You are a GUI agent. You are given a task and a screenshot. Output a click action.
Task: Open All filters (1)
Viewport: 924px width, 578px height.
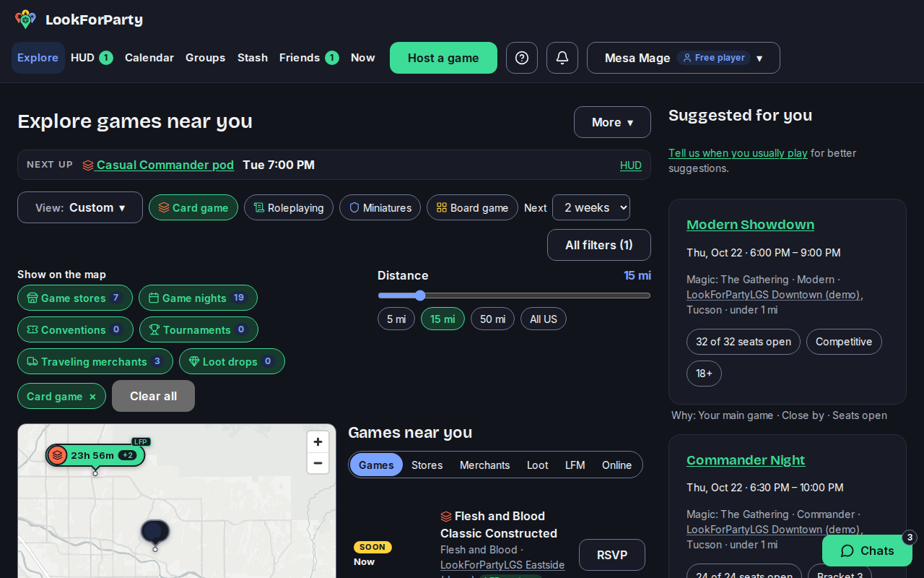click(x=599, y=245)
